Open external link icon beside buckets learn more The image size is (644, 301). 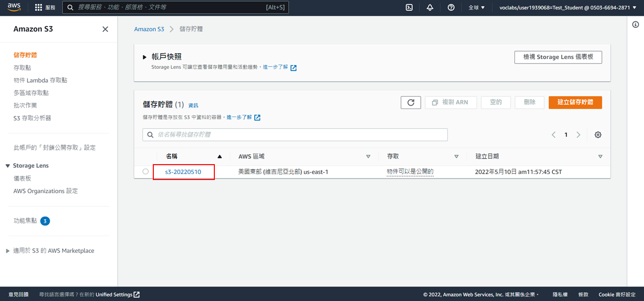pyautogui.click(x=257, y=118)
